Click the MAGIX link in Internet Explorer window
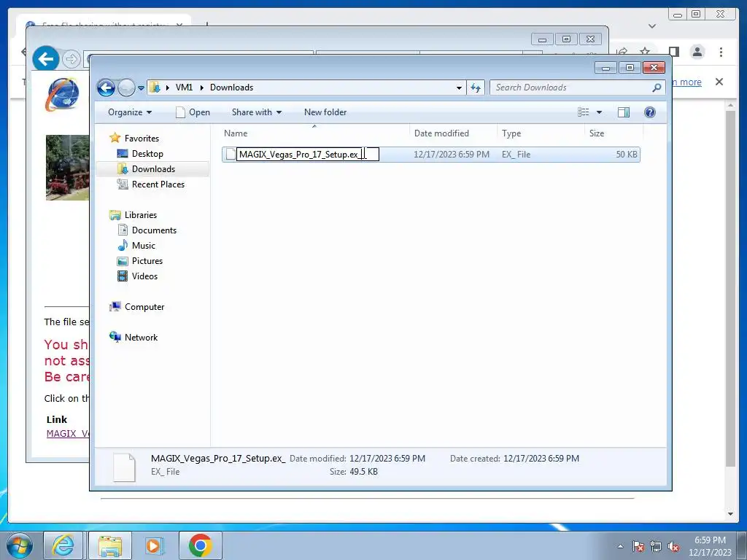747x560 pixels. click(68, 433)
